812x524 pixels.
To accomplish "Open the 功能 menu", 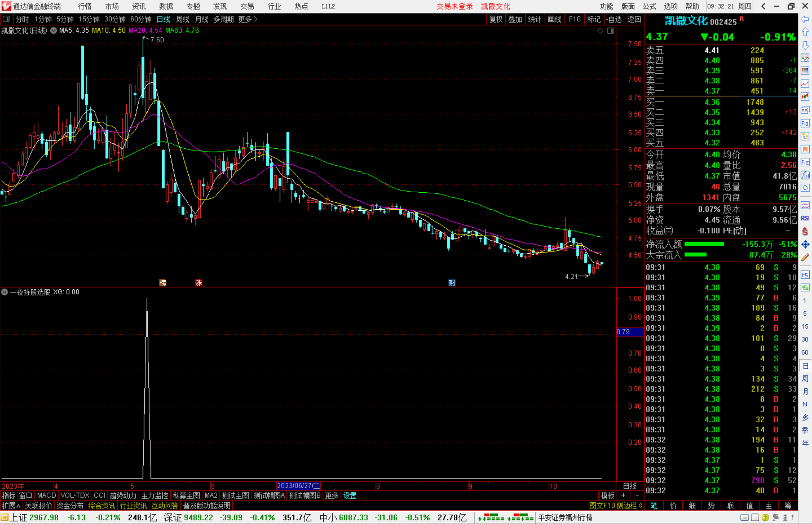I will (x=606, y=6).
